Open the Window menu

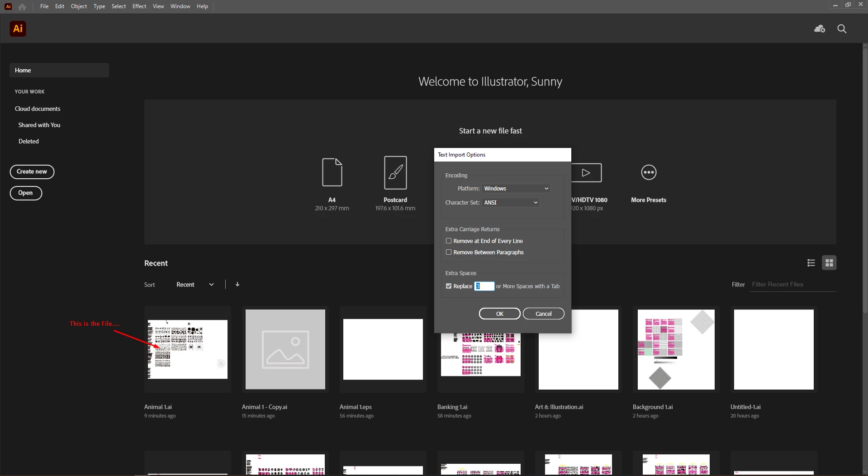pyautogui.click(x=180, y=6)
